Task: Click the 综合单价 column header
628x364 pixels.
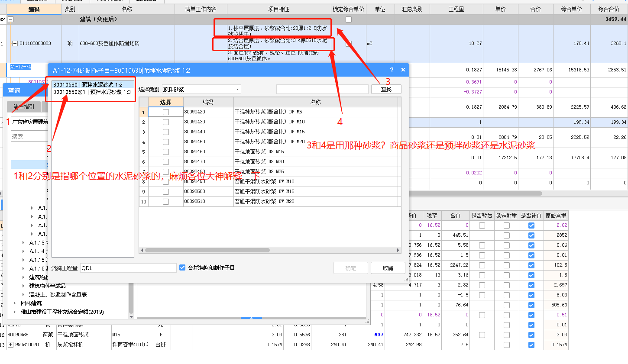Action: pos(572,9)
